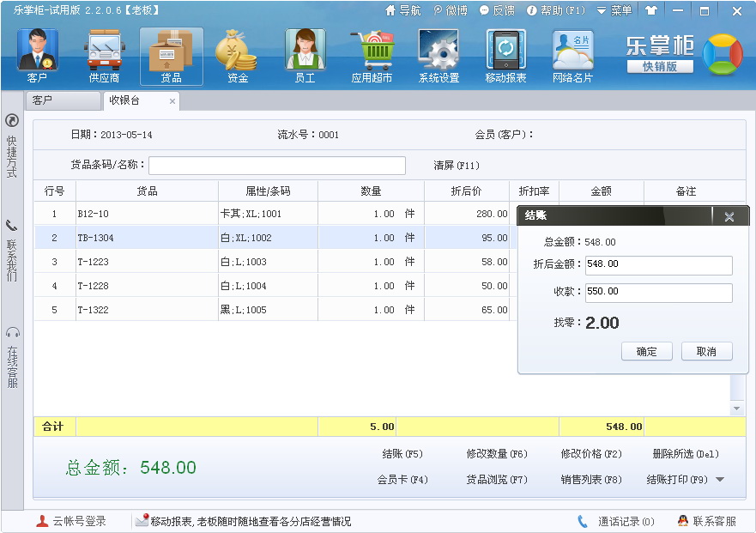Viewport: 756px width, 533px height.
Task: Click 销售列表(F8) button
Action: coord(591,480)
